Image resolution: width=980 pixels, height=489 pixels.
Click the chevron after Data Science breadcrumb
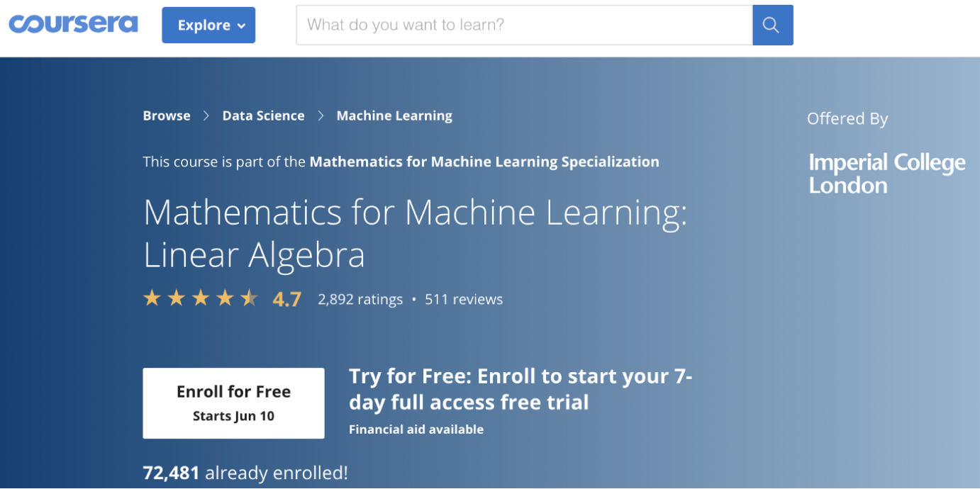point(321,116)
